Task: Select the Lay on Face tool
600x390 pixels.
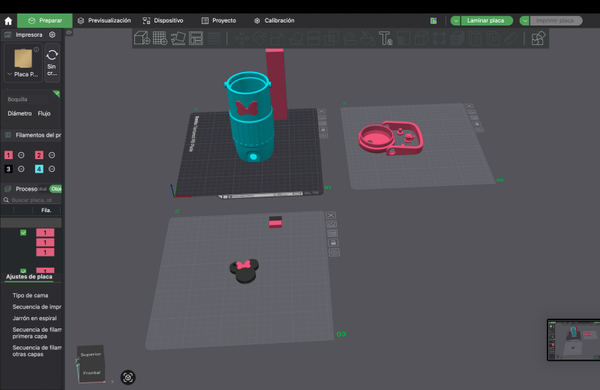Action: (x=295, y=38)
